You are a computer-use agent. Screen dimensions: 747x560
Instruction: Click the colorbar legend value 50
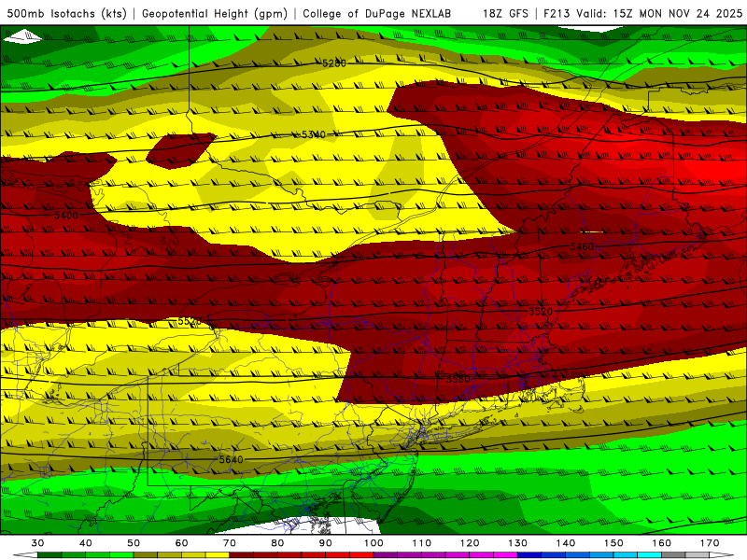tap(134, 543)
